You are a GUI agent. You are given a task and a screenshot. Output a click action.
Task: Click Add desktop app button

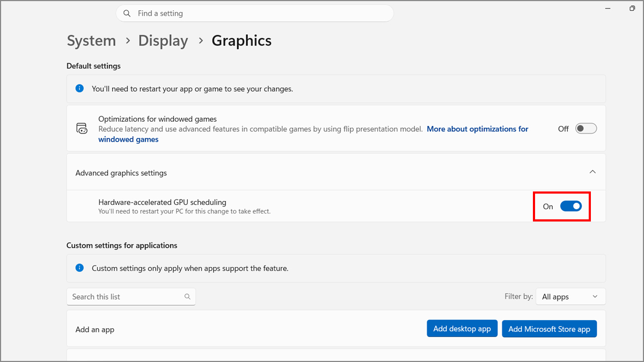pyautogui.click(x=462, y=329)
